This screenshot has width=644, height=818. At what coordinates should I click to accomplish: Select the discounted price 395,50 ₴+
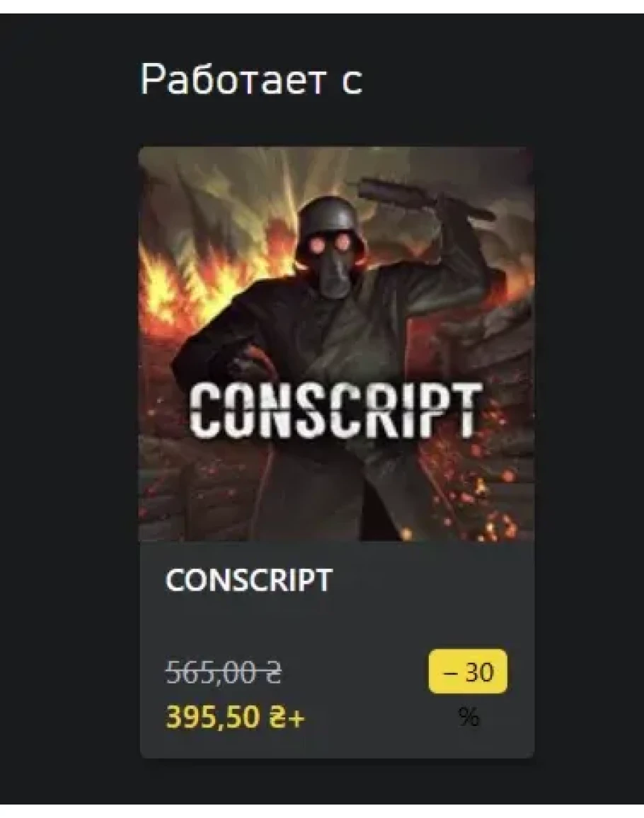(235, 717)
